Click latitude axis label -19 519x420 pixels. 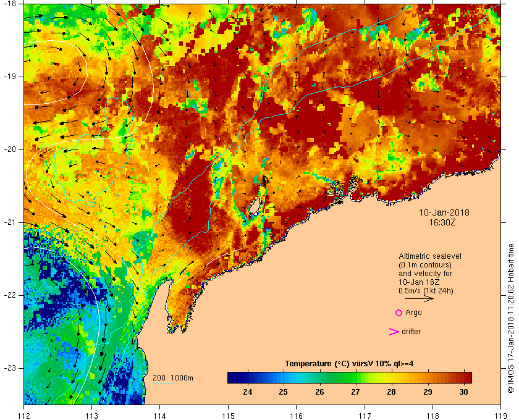[x=9, y=77]
